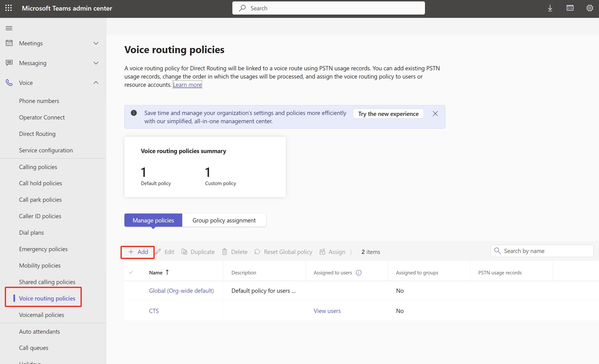Click the Description column header
Viewport: 599px width, 364px height.
[244, 273]
